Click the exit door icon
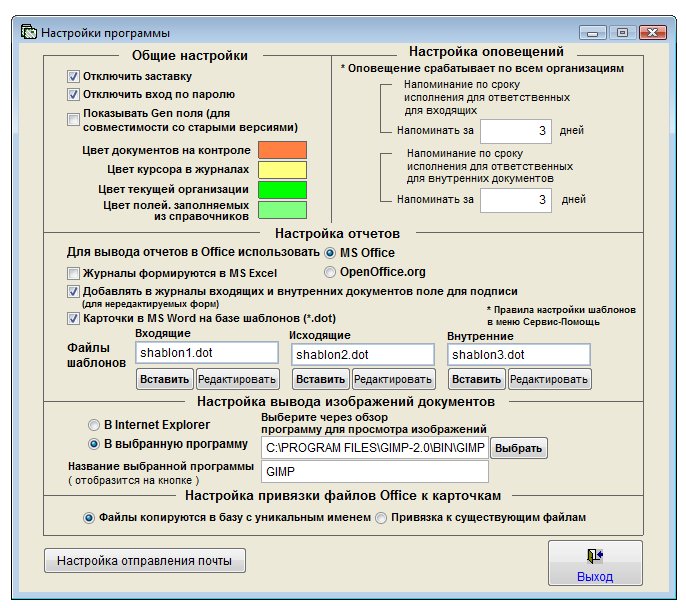 click(x=595, y=556)
